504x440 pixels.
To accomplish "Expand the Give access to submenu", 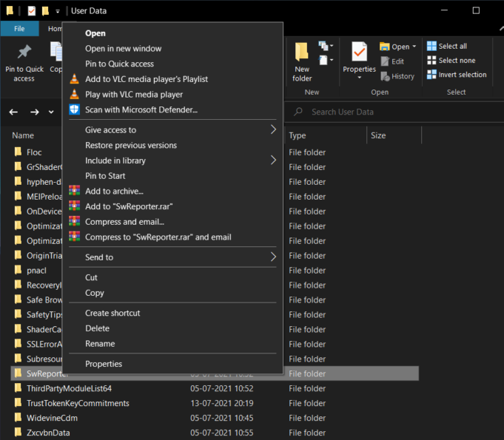I will [273, 129].
